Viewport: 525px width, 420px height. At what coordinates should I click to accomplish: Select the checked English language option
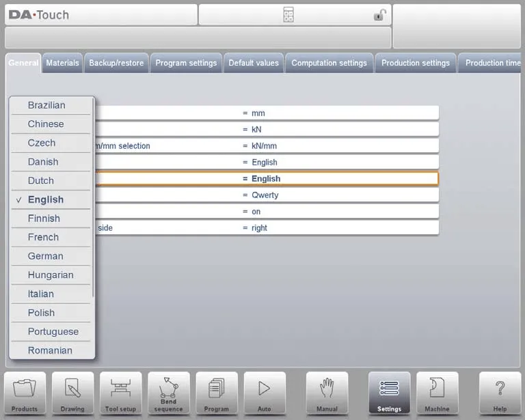pyautogui.click(x=46, y=199)
